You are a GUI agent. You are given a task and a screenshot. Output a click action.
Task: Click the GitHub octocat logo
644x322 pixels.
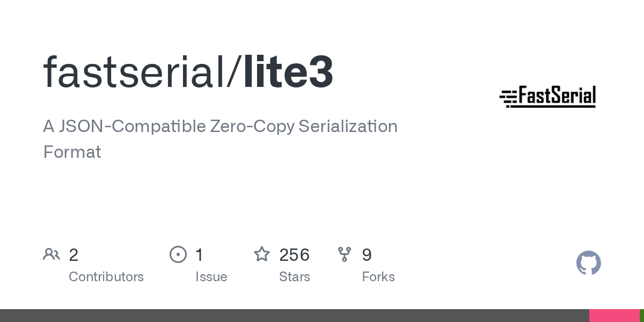[x=588, y=263]
